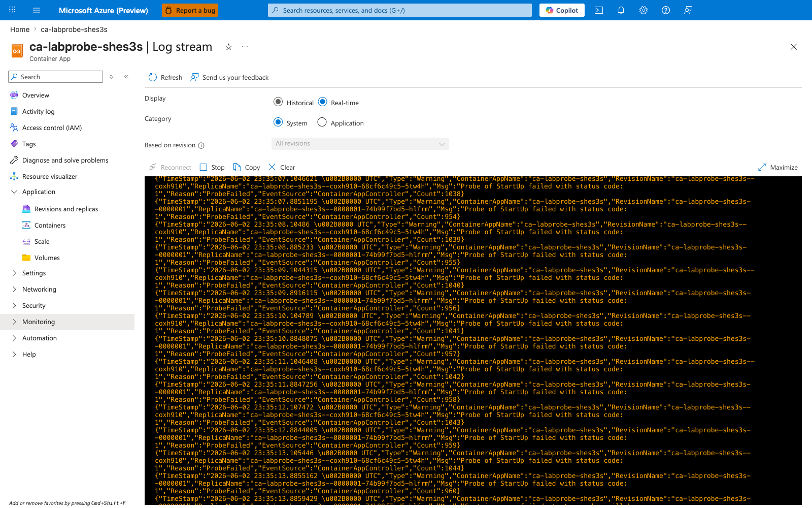Click the global search resources box
Screen dimensions: 812x508
click(400, 10)
